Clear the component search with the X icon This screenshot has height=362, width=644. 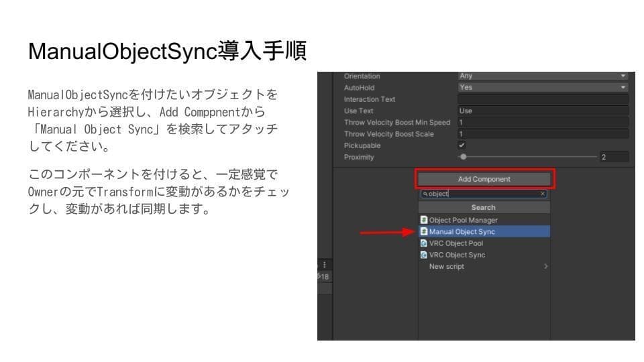point(543,194)
